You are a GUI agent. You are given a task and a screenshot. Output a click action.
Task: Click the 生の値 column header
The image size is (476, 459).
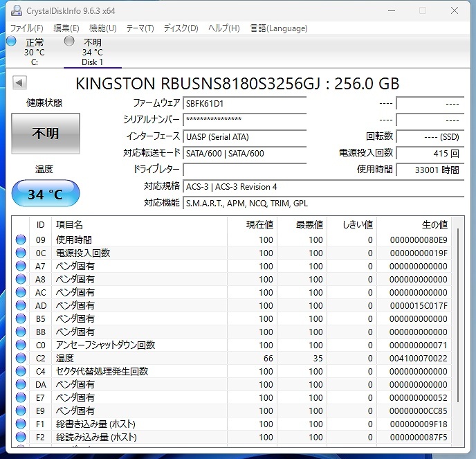coord(414,225)
